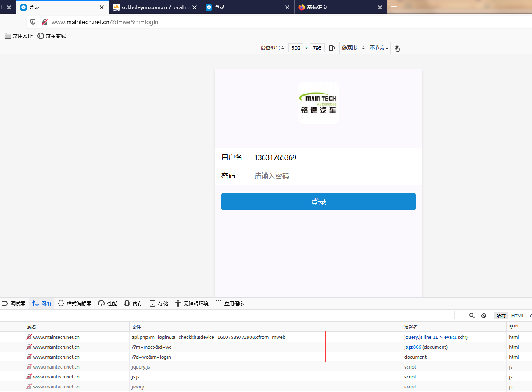
Task: Open the 设备型号 device dropdown
Action: [x=272, y=48]
